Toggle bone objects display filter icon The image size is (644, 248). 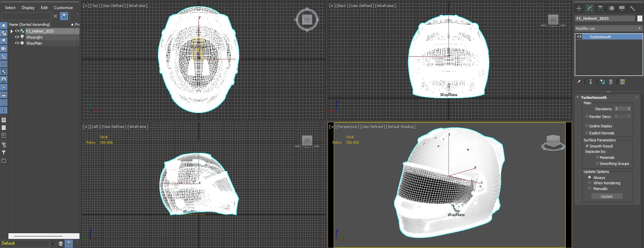coord(4,87)
